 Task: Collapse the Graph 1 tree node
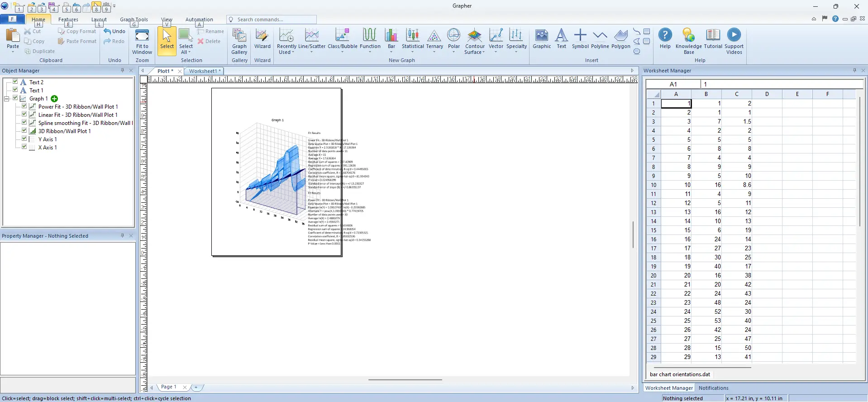pyautogui.click(x=7, y=99)
